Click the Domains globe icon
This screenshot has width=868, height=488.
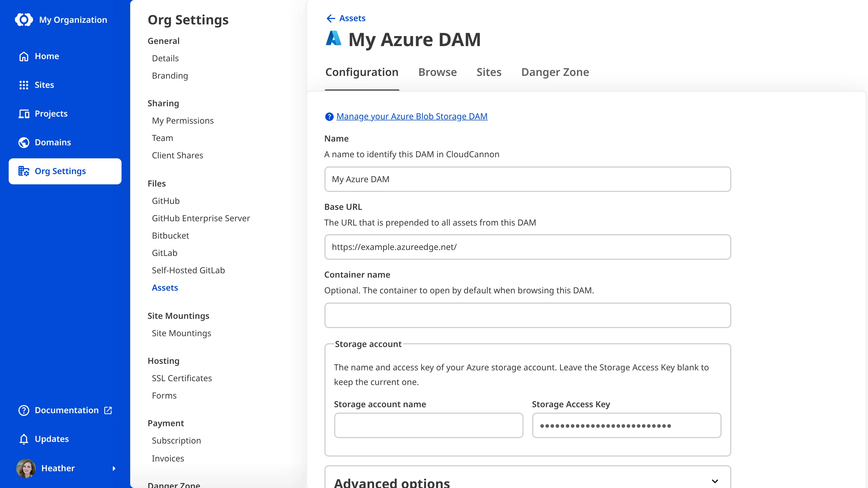click(x=24, y=142)
